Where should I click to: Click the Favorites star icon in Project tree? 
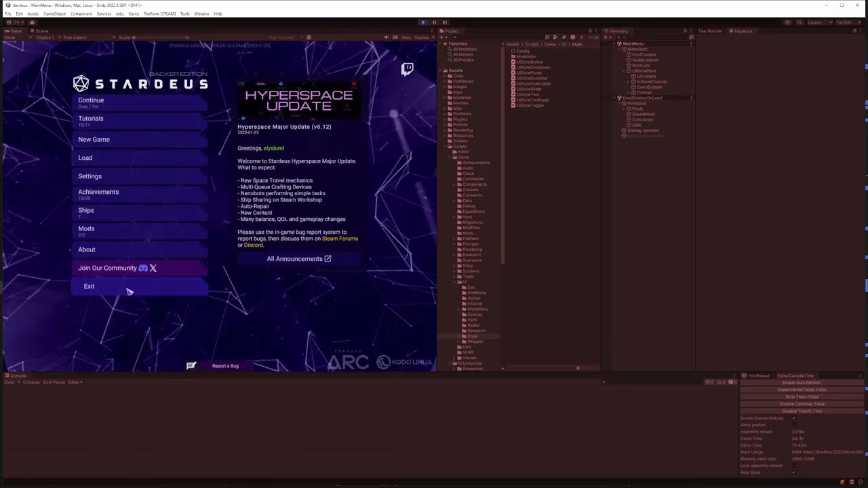click(445, 44)
